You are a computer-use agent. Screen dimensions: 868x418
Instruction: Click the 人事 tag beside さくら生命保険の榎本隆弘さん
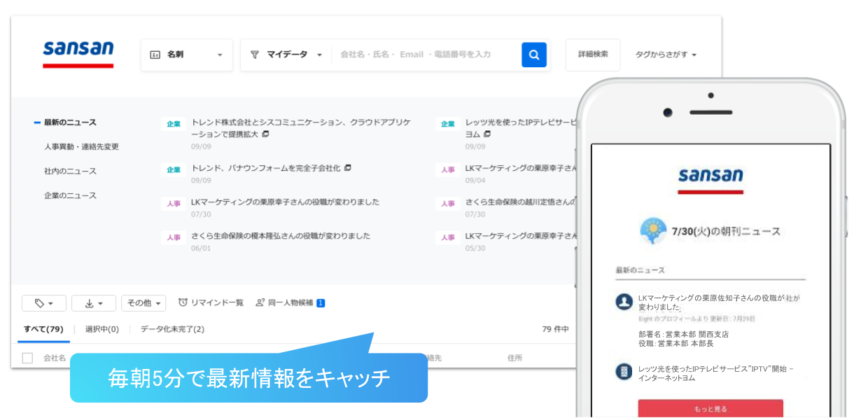tap(173, 237)
